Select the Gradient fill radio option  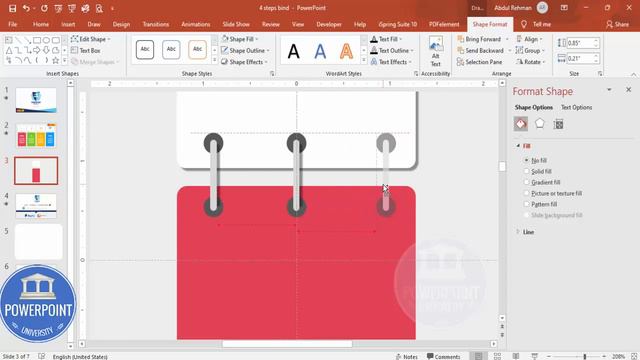point(527,182)
